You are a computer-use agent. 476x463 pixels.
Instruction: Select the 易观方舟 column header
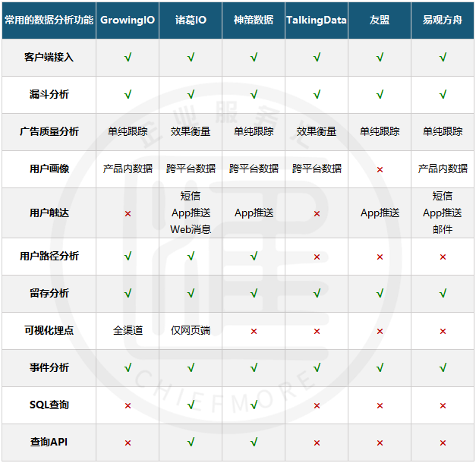click(x=443, y=20)
